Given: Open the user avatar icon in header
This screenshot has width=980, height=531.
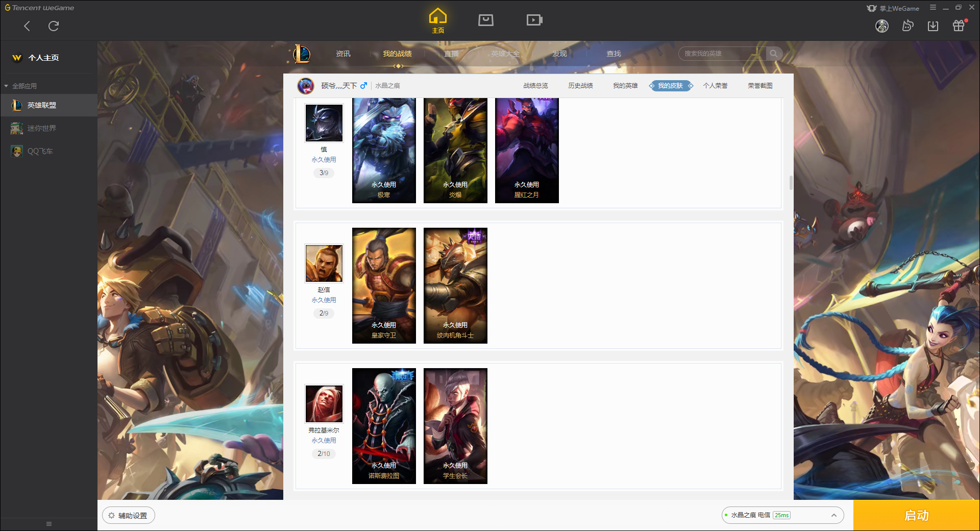Looking at the screenshot, I should point(882,26).
